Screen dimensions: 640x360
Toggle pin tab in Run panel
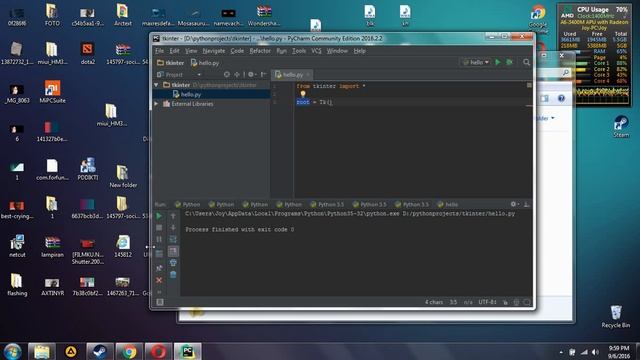point(159,268)
